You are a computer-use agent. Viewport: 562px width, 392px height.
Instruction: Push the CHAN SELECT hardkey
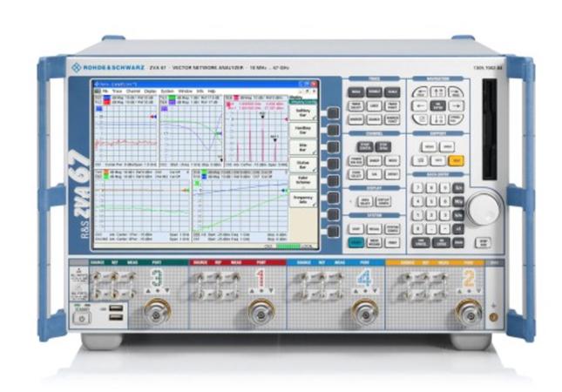(355, 174)
